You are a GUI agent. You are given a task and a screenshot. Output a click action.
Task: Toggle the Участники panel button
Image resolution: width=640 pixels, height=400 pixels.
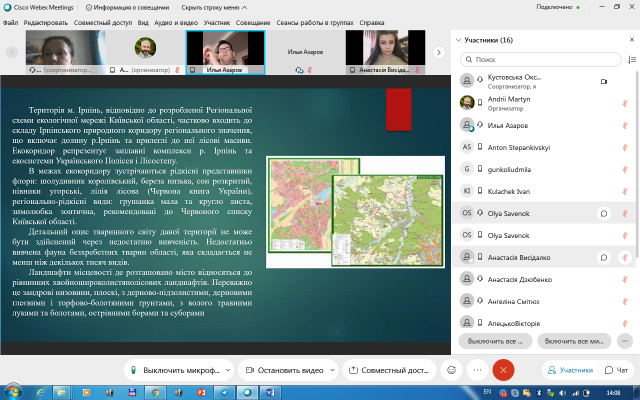570,369
